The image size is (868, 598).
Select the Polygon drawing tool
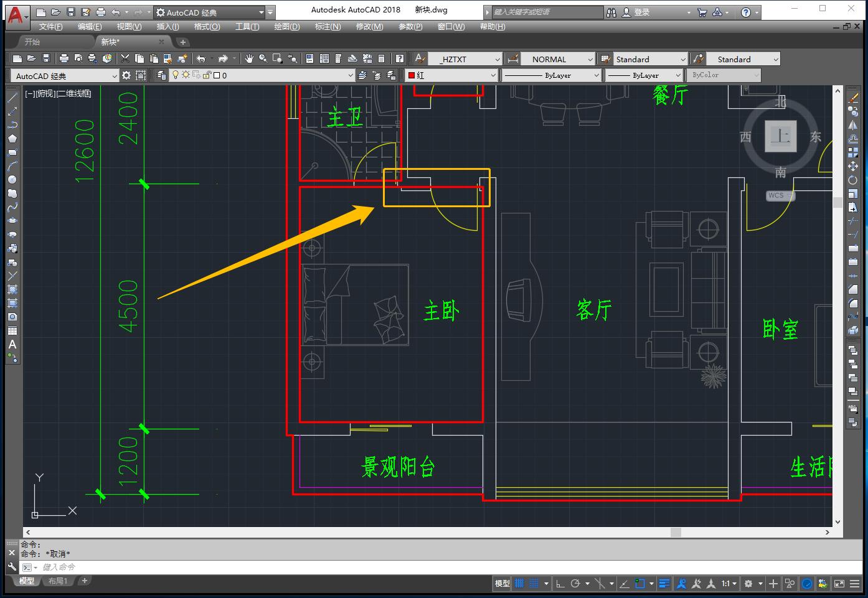[x=12, y=139]
